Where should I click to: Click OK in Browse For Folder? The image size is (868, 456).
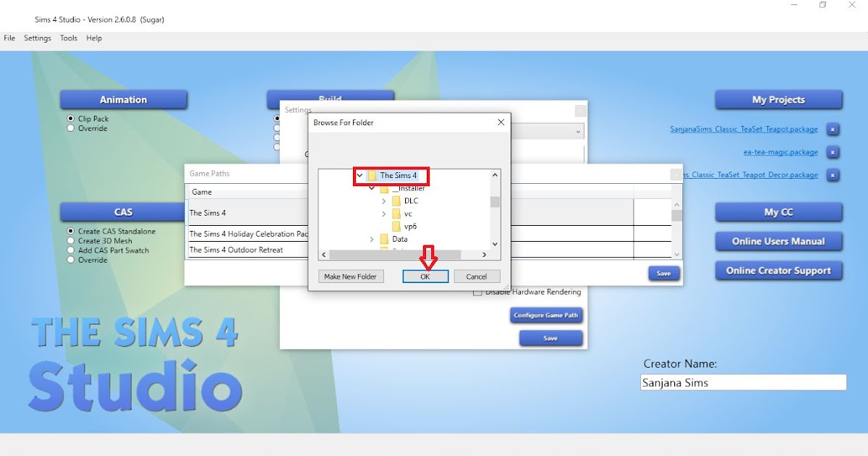tap(425, 276)
